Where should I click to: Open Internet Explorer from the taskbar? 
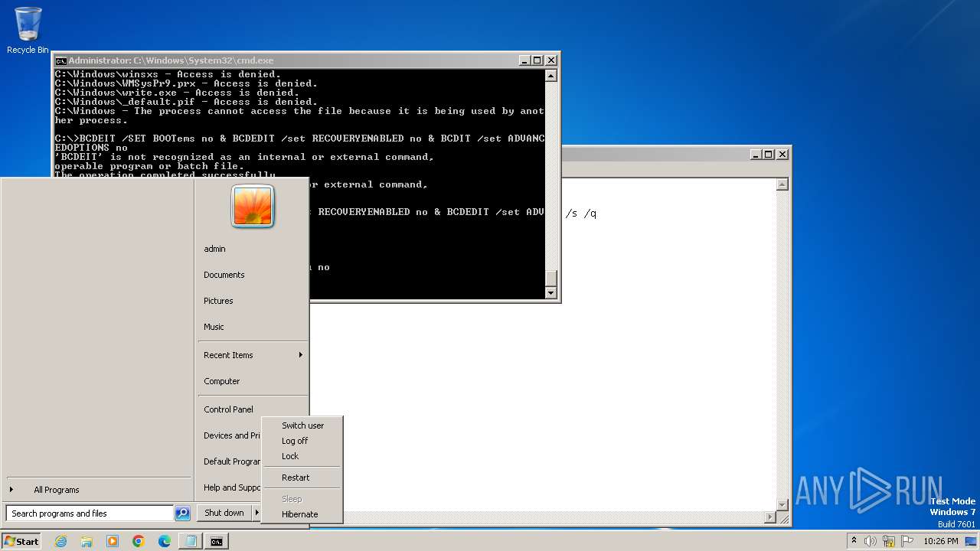point(60,541)
